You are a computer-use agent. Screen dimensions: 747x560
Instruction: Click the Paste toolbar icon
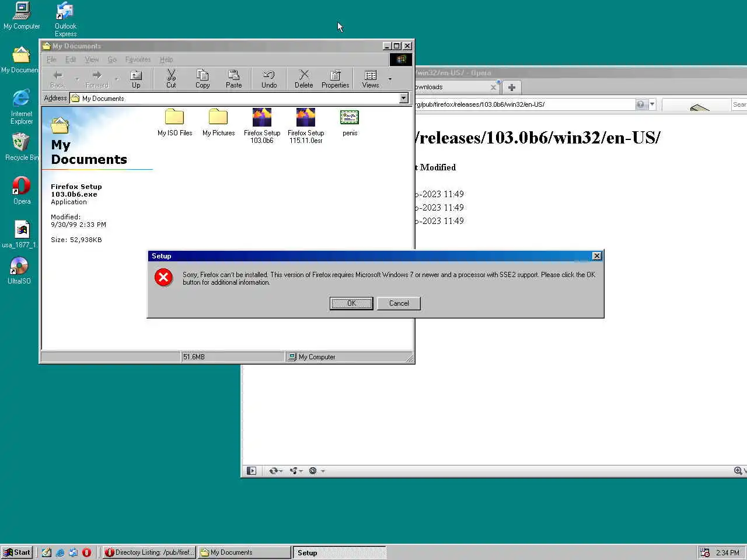[233, 79]
